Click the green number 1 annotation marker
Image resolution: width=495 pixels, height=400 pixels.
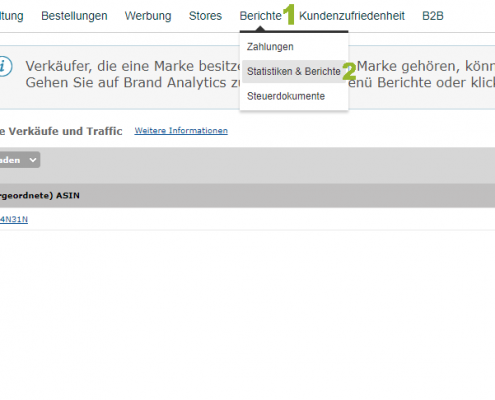[x=289, y=14]
